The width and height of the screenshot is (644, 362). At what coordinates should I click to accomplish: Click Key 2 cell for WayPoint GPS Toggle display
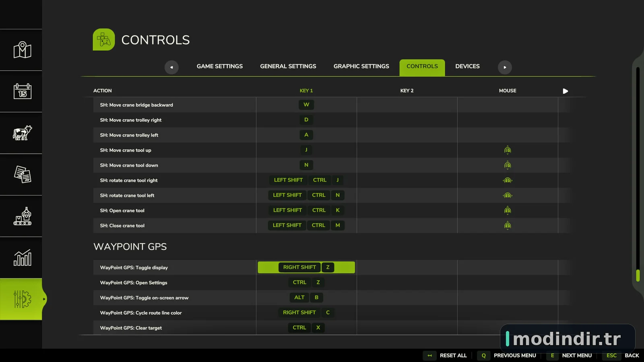click(407, 267)
